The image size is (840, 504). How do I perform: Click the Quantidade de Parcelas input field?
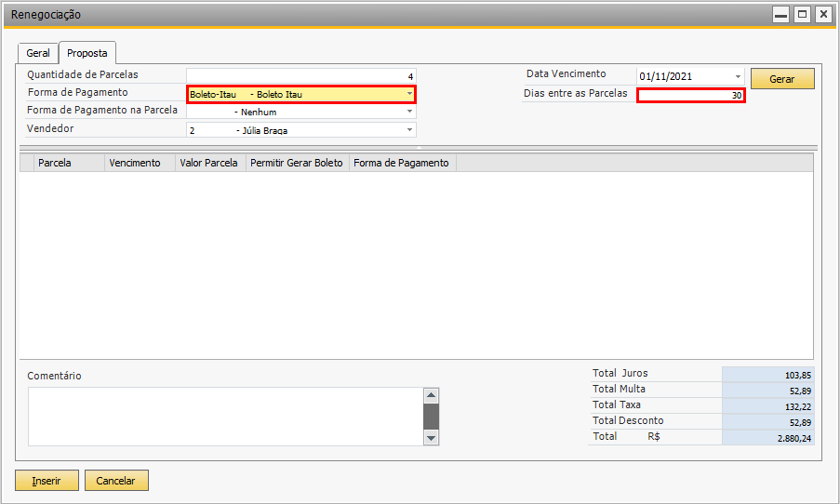[x=301, y=75]
